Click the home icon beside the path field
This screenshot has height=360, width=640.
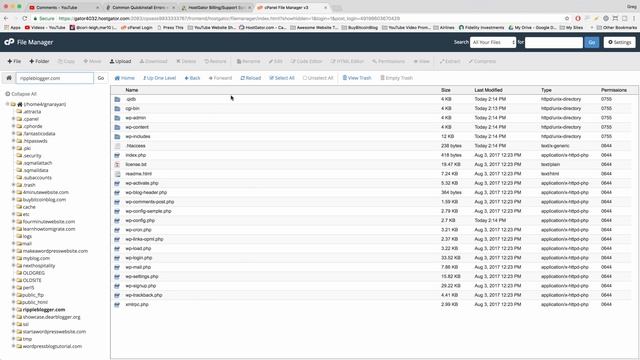9,78
